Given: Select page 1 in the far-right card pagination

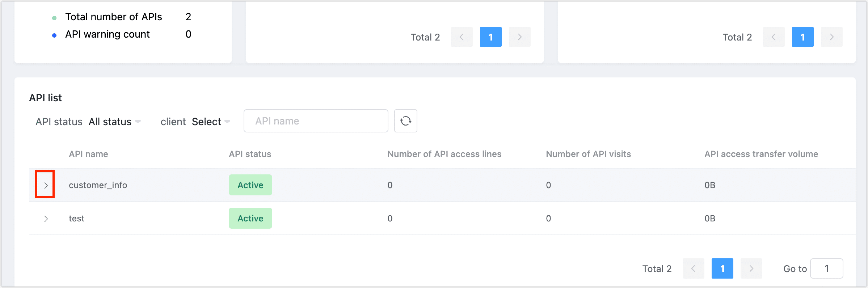Looking at the screenshot, I should click(802, 37).
